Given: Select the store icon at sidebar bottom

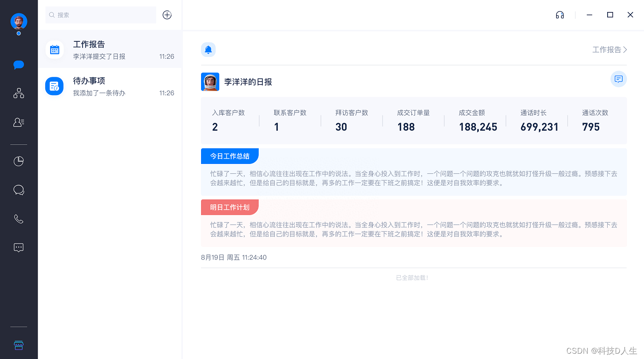Looking at the screenshot, I should coord(18,345).
